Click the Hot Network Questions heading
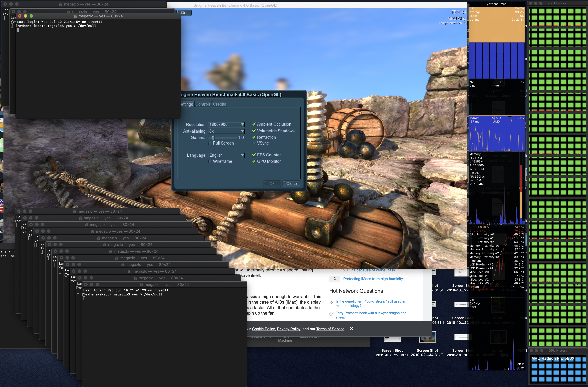This screenshot has width=588, height=387. [x=356, y=291]
